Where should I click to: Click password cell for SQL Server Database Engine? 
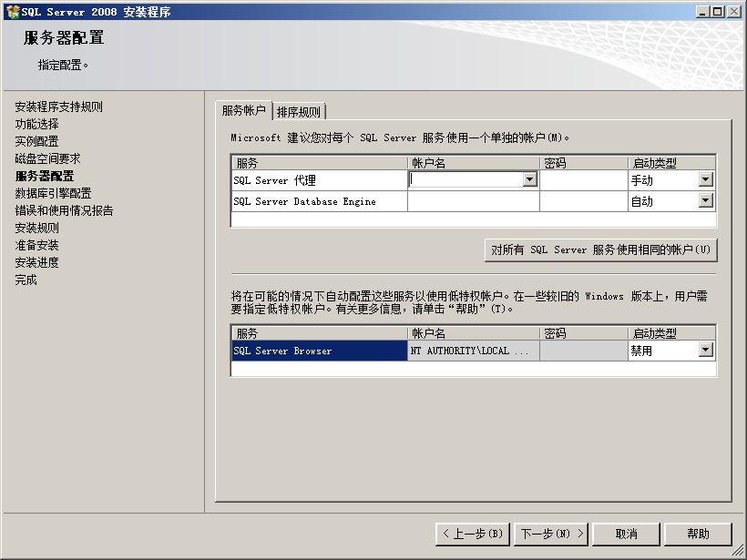[x=583, y=201]
